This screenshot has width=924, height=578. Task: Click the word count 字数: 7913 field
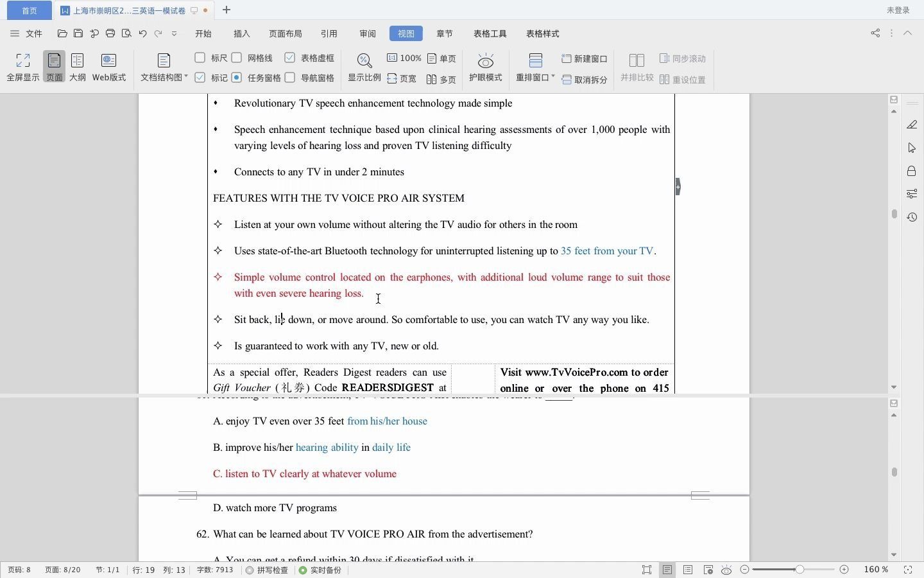point(215,570)
